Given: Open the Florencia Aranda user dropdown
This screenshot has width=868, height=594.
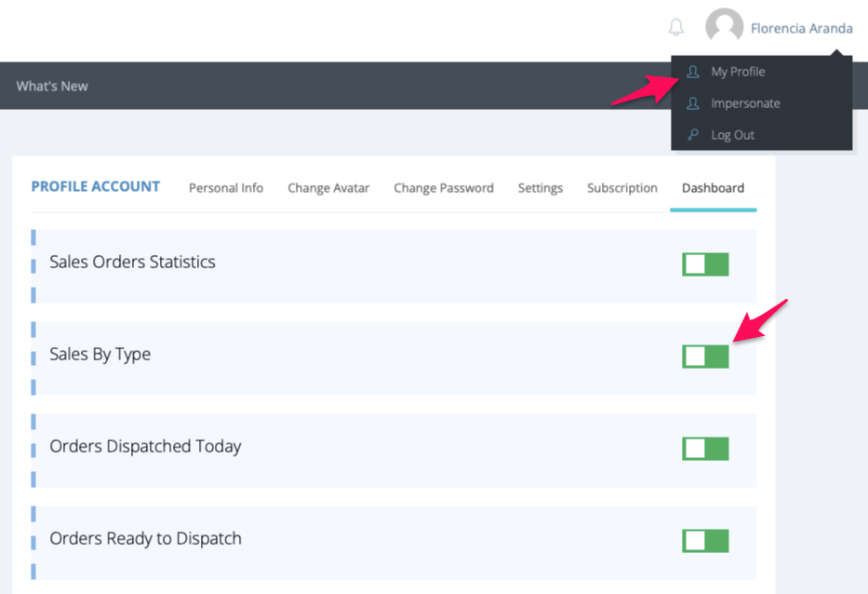Looking at the screenshot, I should coord(801,29).
